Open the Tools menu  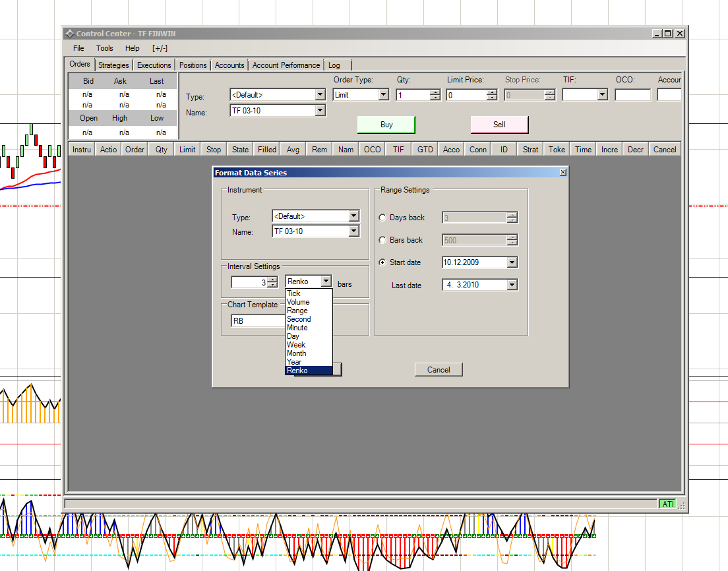104,48
